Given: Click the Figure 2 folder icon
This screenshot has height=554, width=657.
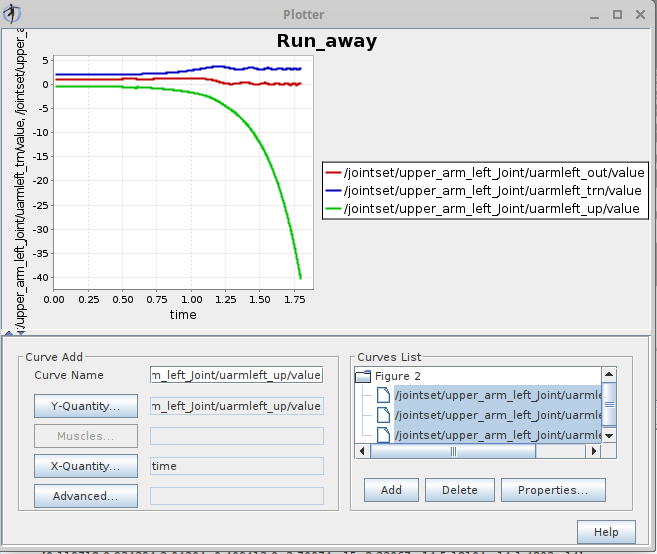Looking at the screenshot, I should pos(363,376).
